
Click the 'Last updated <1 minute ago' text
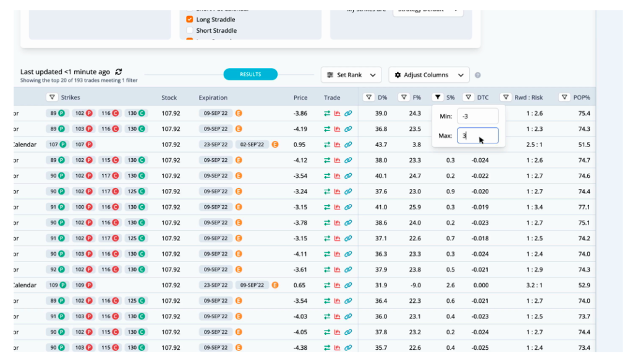[65, 72]
